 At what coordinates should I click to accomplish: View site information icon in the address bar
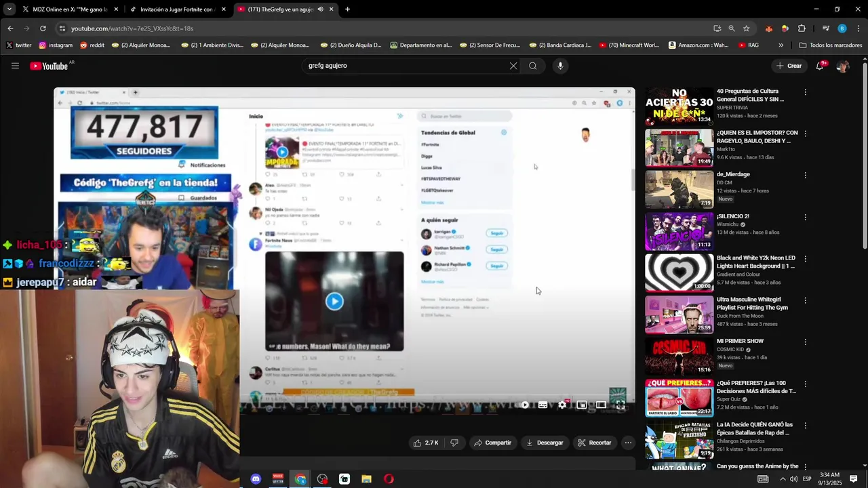[x=62, y=28]
